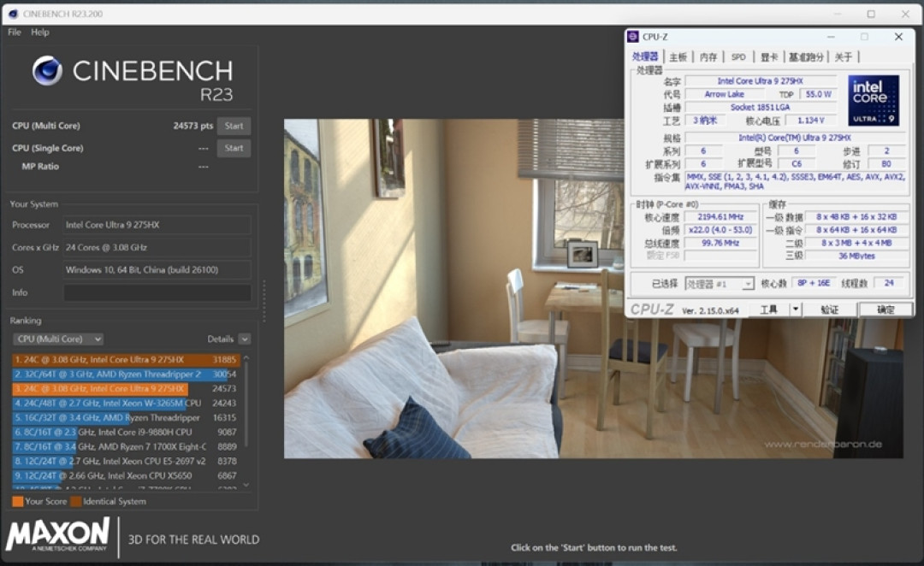Start the CPU (Single Core) test
This screenshot has height=566, width=924.
pyautogui.click(x=234, y=148)
